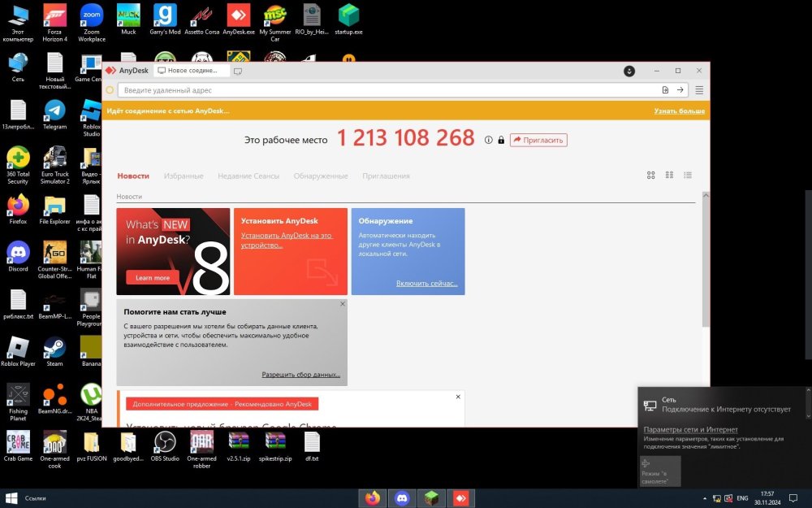Open Discord from the taskbar
Screen dimensions: 812x508
point(402,498)
